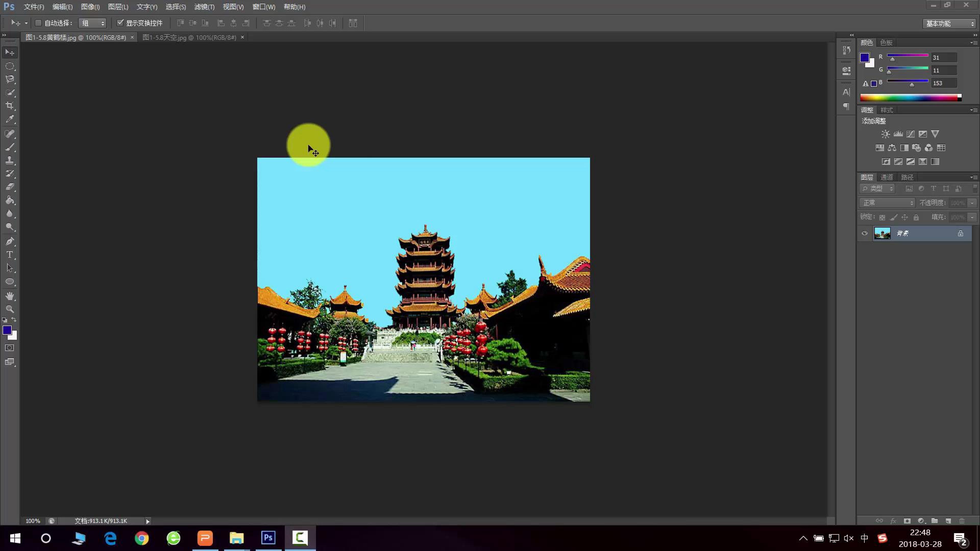This screenshot has width=980, height=551.
Task: Select the Crop tool
Action: coord(10,106)
